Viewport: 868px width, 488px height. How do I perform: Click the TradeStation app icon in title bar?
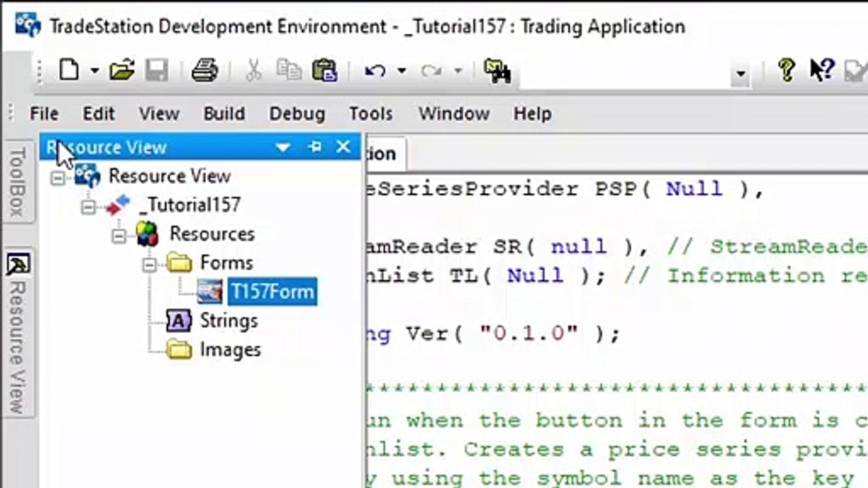(x=28, y=26)
